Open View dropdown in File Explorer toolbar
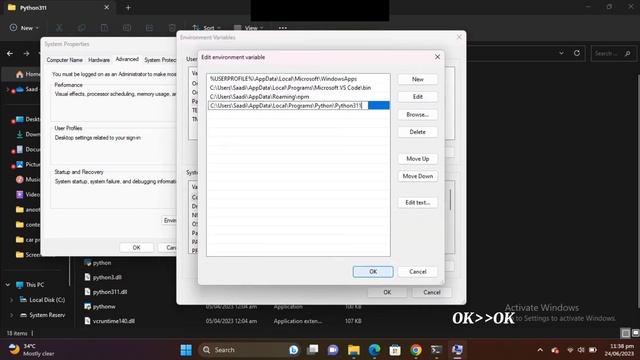The height and width of the screenshot is (360, 640). click(249, 28)
